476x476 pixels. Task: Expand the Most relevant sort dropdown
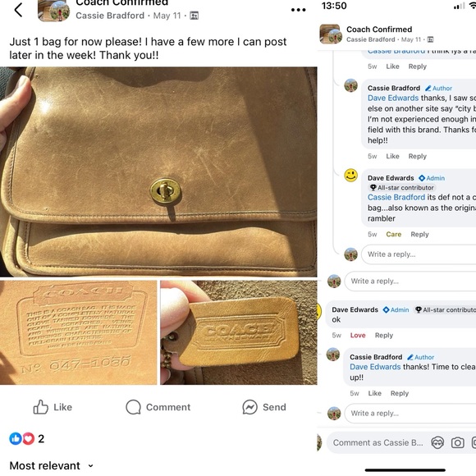click(x=52, y=465)
